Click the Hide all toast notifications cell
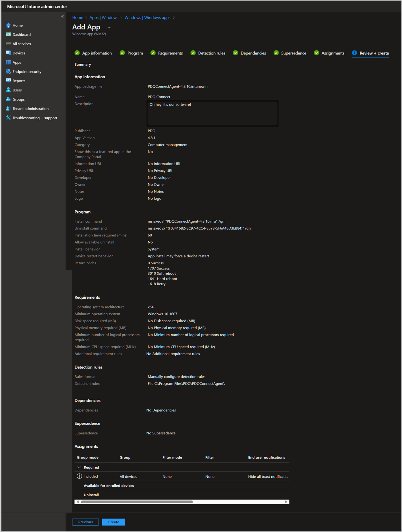Viewport: 402px width, 532px height. pos(268,476)
